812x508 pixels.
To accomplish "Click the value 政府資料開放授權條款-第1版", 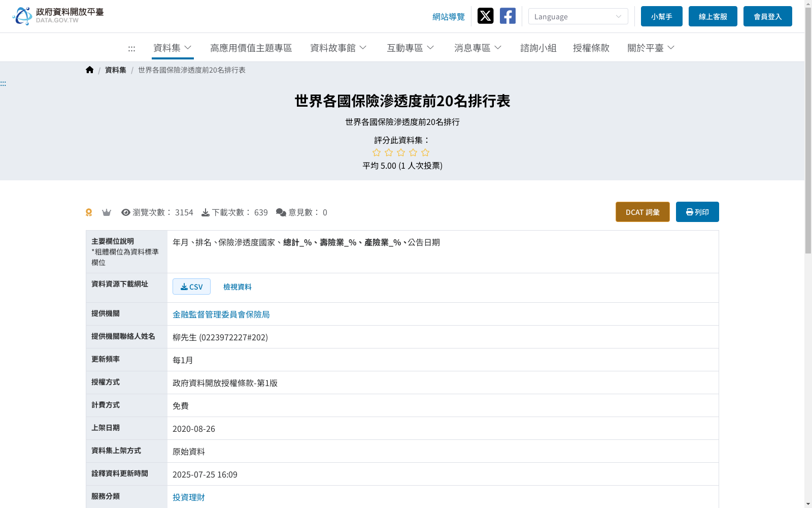I will coord(225,383).
